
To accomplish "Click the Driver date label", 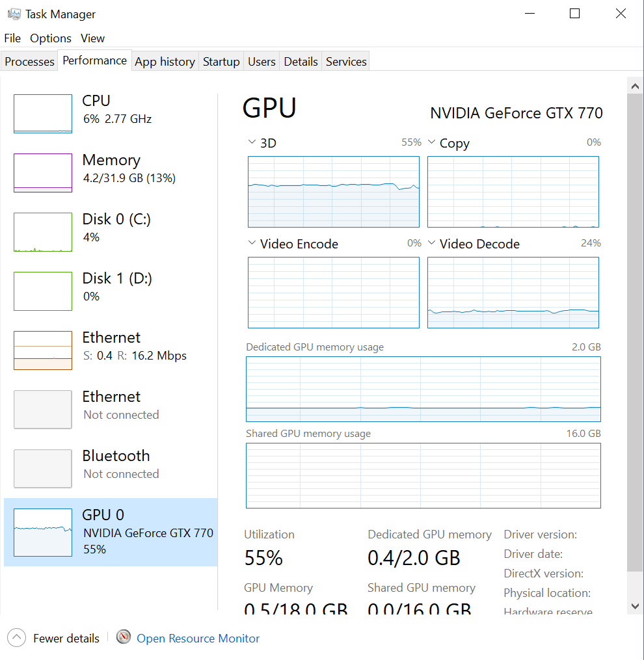I will point(533,554).
